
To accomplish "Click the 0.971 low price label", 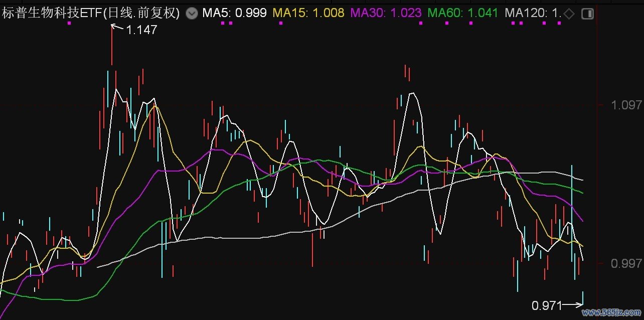I will [x=547, y=305].
